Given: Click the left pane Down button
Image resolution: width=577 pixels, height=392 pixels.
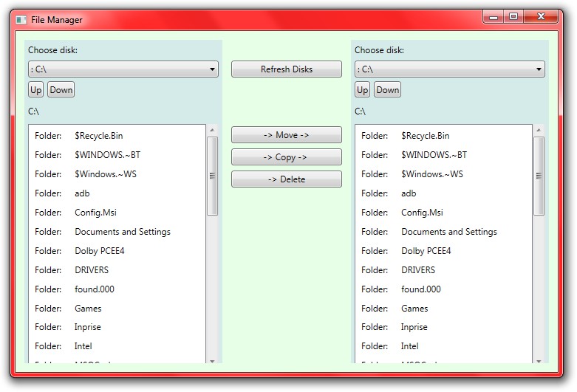Looking at the screenshot, I should pos(61,90).
